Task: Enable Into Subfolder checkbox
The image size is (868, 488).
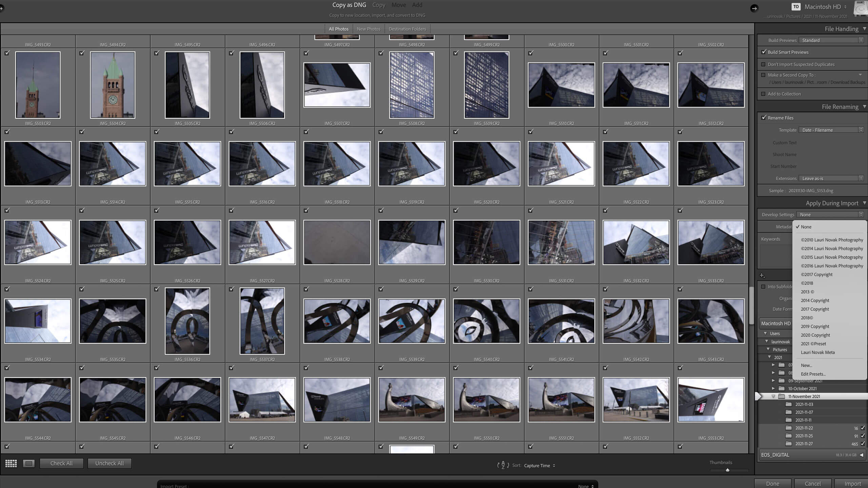Action: click(764, 287)
